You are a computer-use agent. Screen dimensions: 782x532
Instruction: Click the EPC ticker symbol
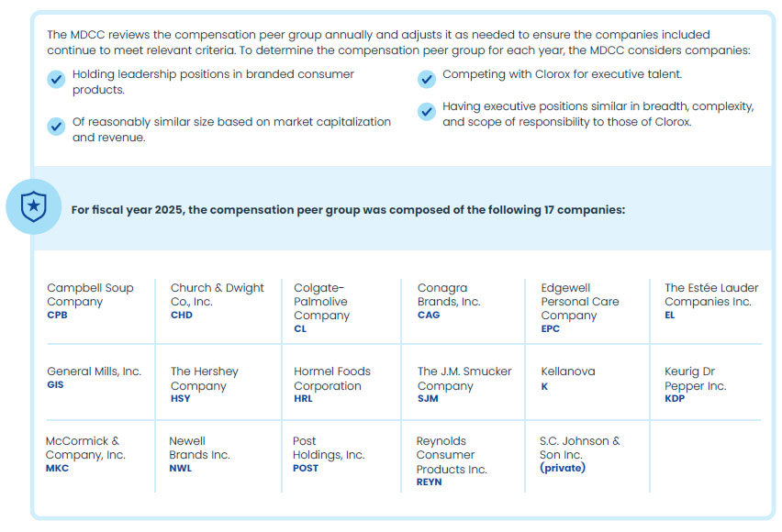(x=551, y=329)
